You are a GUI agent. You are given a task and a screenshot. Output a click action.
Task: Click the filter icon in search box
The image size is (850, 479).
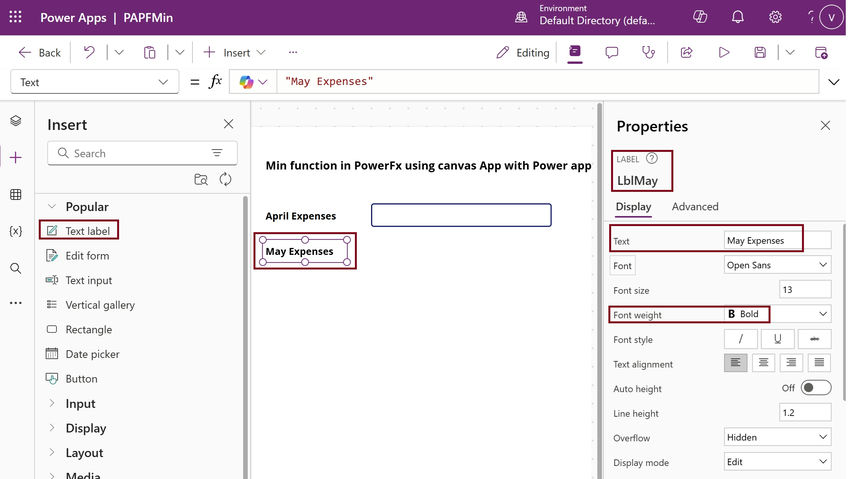click(217, 153)
